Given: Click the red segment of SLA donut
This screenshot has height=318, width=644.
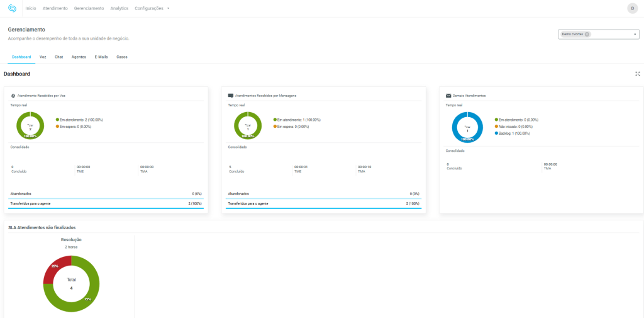Looking at the screenshot, I should pos(53,268).
